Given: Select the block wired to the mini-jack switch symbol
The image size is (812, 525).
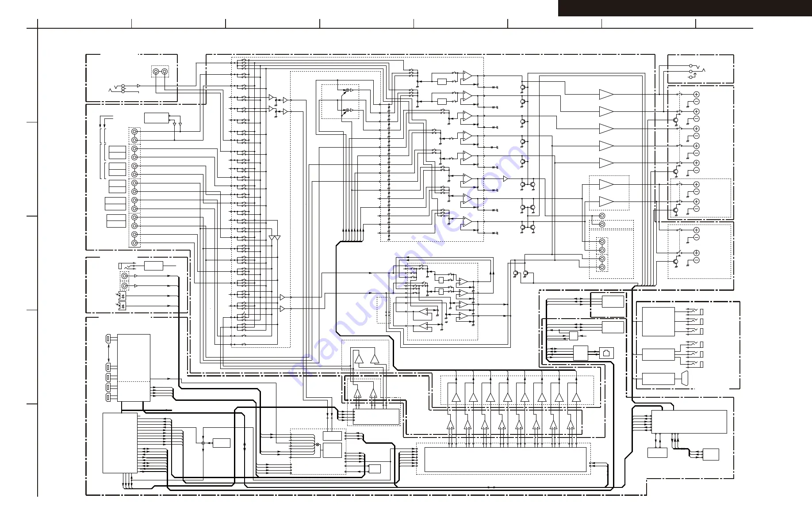Looking at the screenshot, I should point(153,266).
